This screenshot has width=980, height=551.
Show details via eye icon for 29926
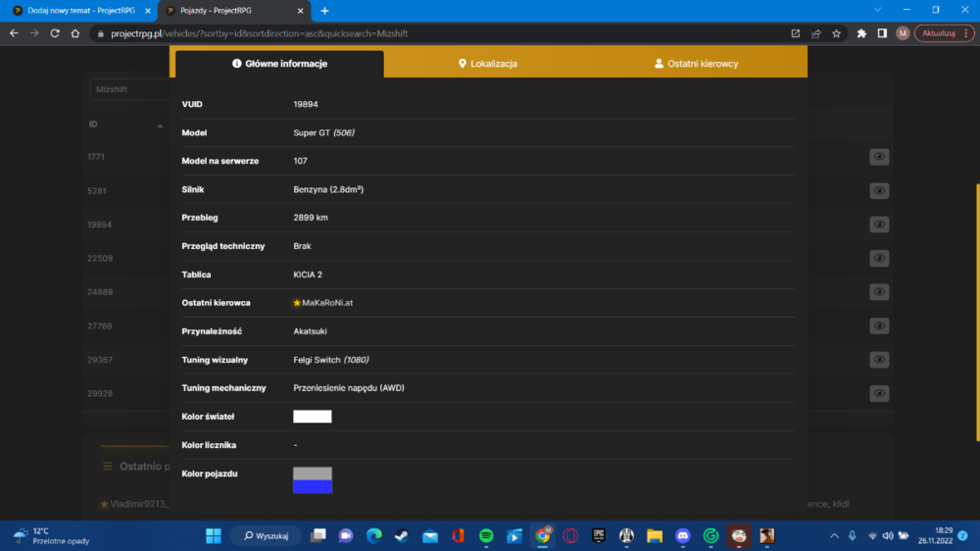click(879, 393)
